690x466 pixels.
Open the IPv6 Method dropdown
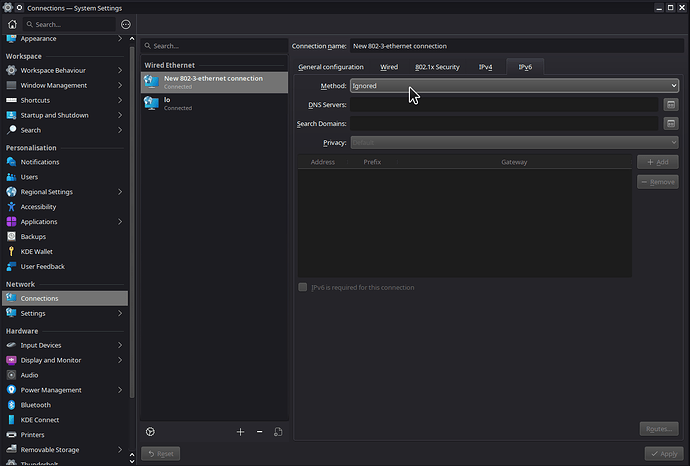pos(514,86)
